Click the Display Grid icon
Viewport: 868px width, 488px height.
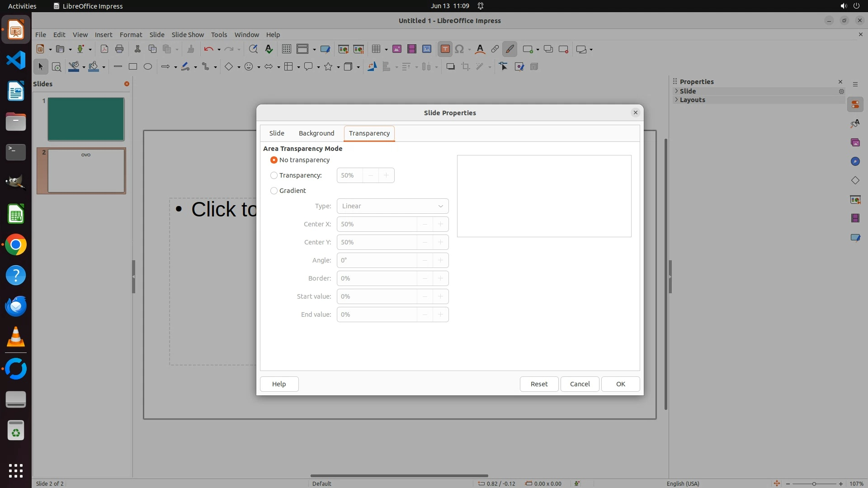(x=286, y=49)
